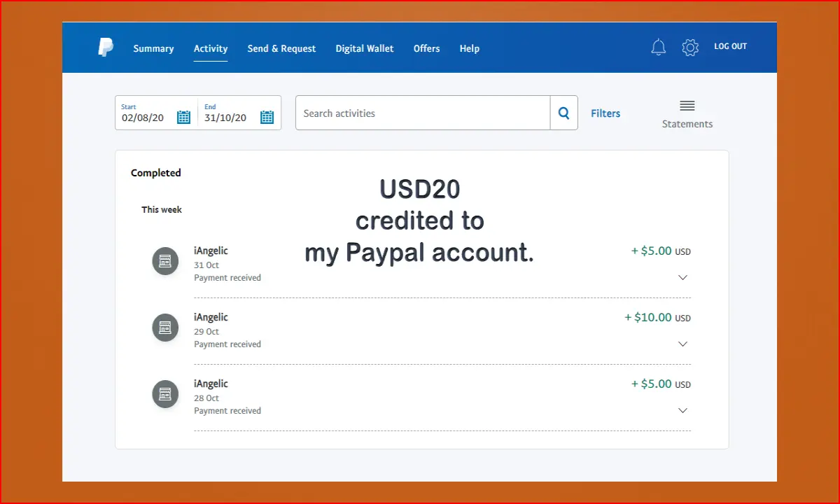Open the notifications bell
The width and height of the screenshot is (840, 504).
click(x=659, y=47)
